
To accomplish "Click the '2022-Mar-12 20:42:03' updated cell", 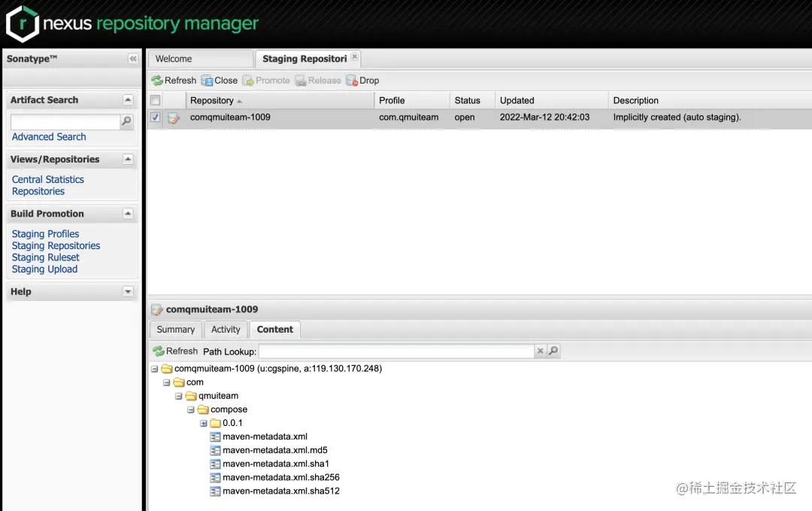I will tap(544, 117).
